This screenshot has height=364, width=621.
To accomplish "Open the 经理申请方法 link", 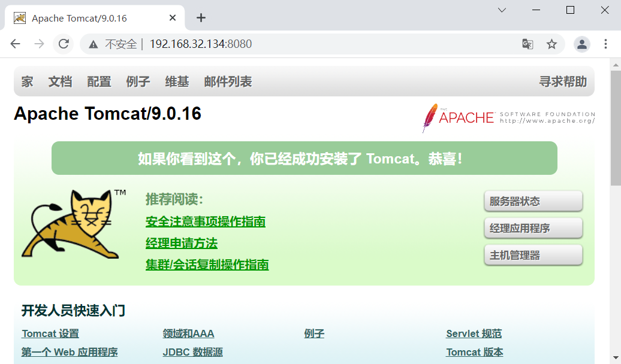I will coord(182,243).
